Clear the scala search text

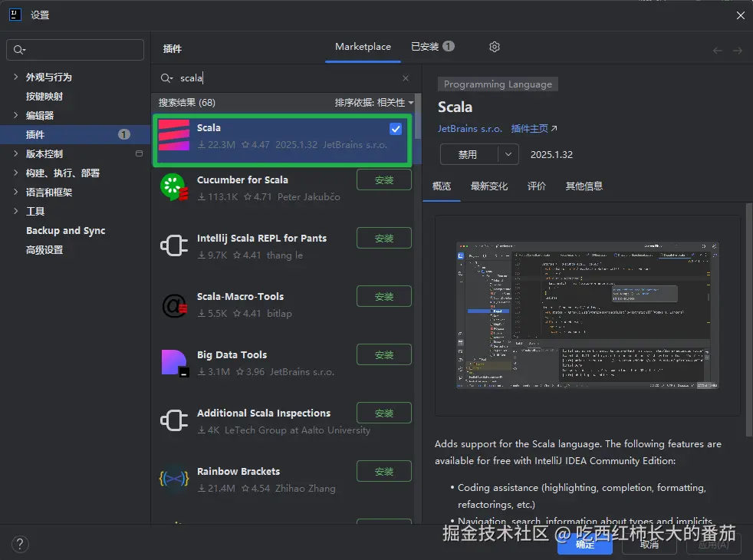tap(406, 77)
